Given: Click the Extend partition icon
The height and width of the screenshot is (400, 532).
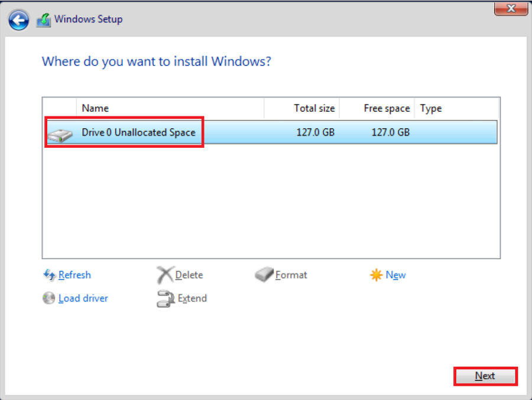Looking at the screenshot, I should point(166,298).
